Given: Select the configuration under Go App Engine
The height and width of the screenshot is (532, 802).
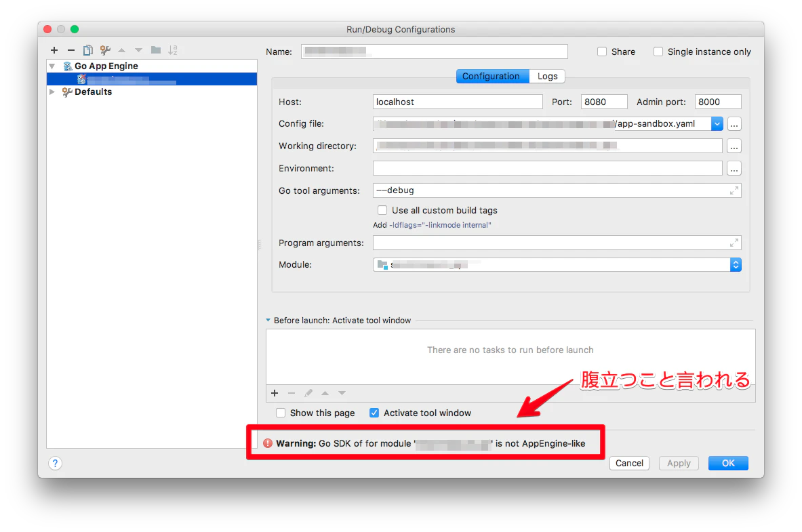Looking at the screenshot, I should [x=152, y=79].
